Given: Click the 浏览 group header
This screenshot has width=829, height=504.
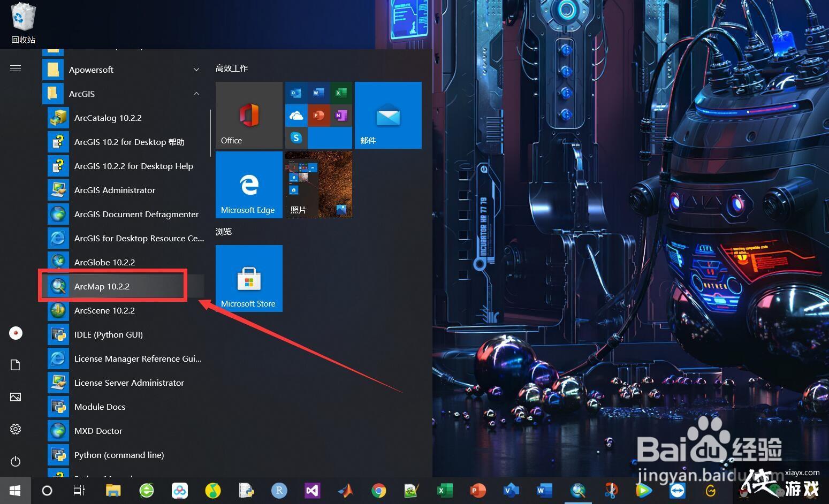Looking at the screenshot, I should 224,231.
